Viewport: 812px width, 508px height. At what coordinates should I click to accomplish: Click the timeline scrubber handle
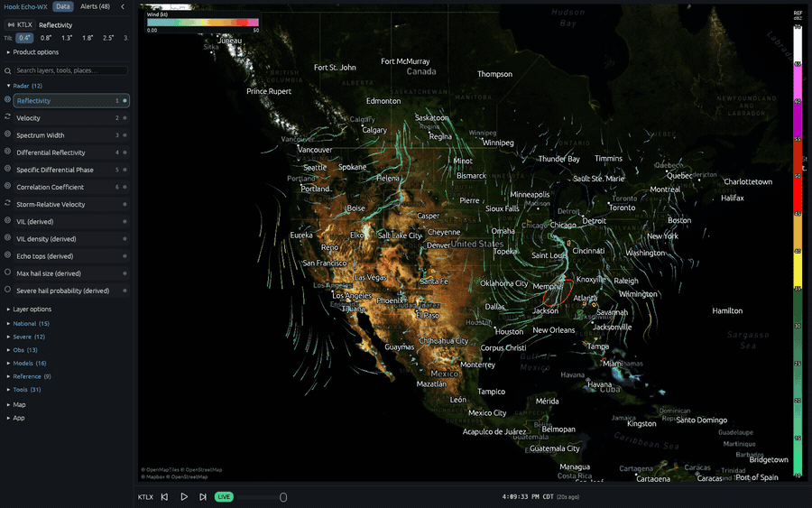point(283,497)
